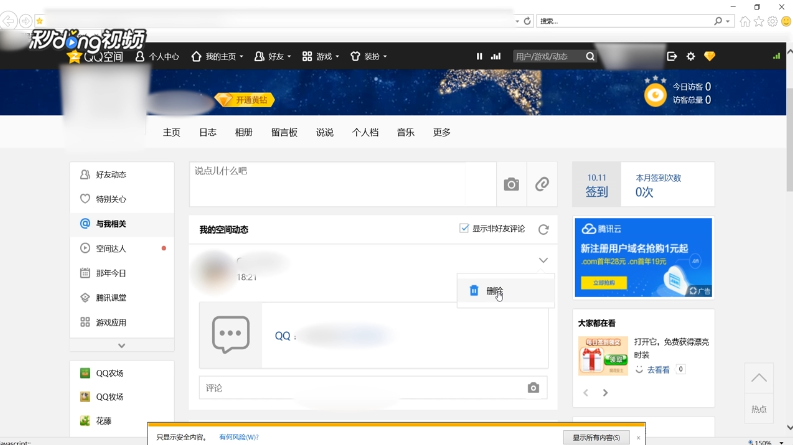Click the browser refresh icon
793x445 pixels.
(x=527, y=21)
